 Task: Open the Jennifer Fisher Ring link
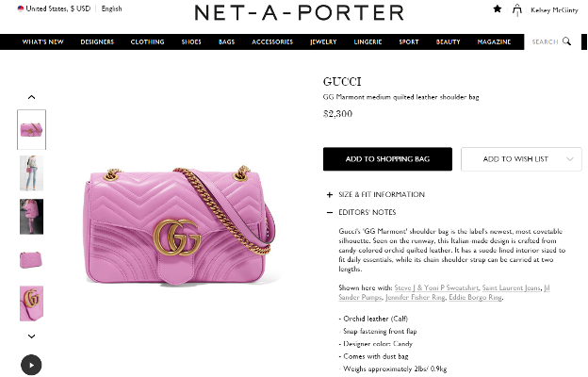(416, 297)
